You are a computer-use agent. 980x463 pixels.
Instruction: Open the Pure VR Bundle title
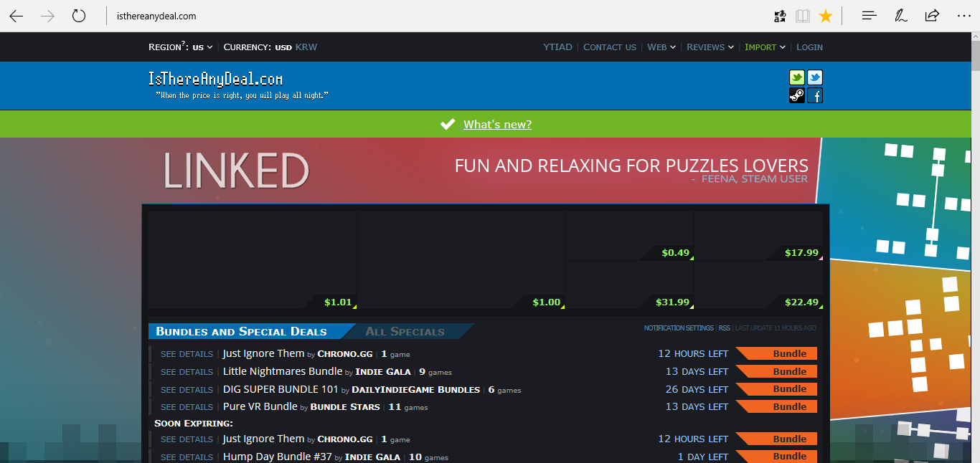260,406
